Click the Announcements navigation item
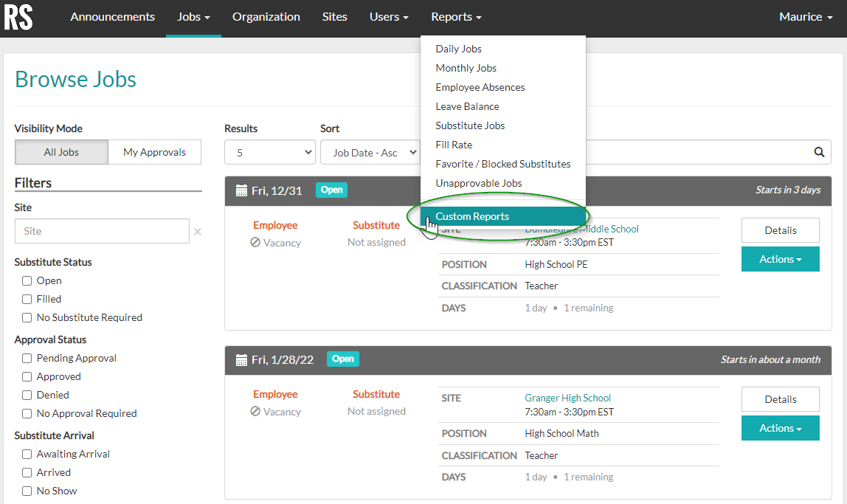 [112, 16]
